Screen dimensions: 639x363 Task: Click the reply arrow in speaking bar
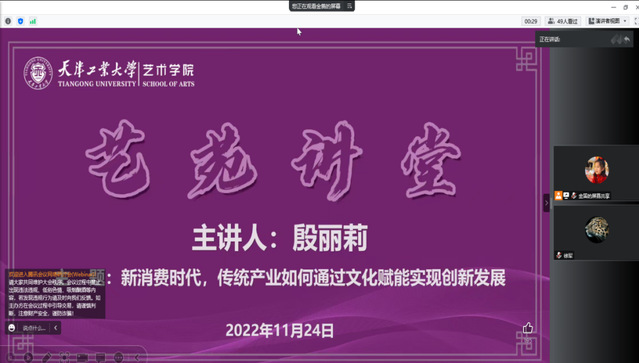point(627,39)
